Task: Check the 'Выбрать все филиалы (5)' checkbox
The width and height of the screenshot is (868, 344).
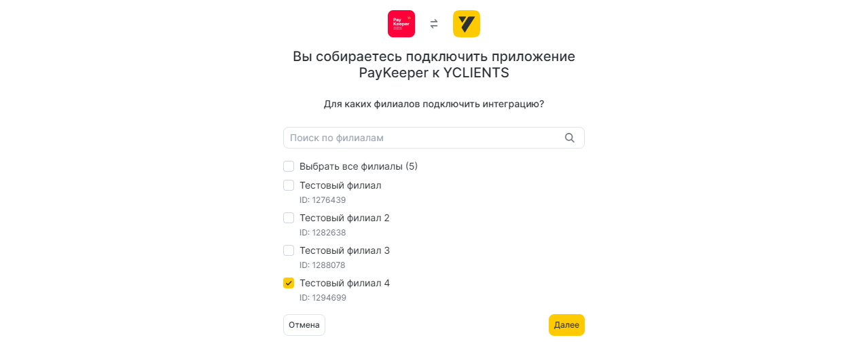Action: pyautogui.click(x=289, y=166)
